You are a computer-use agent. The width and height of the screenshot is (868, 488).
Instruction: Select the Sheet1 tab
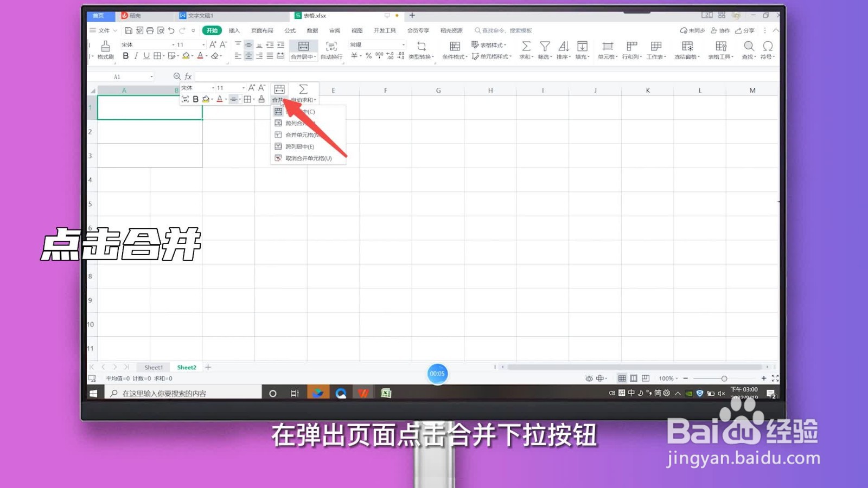point(154,367)
